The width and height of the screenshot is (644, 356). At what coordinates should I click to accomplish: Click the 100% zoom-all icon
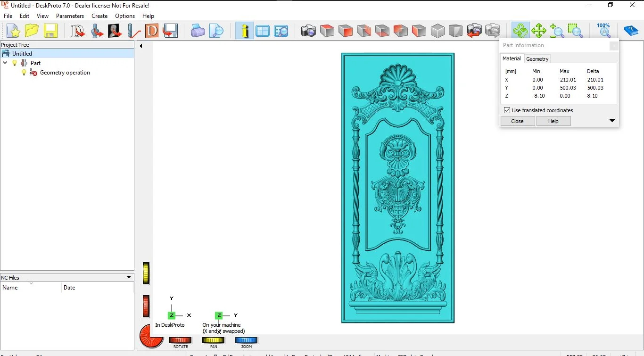tap(603, 30)
